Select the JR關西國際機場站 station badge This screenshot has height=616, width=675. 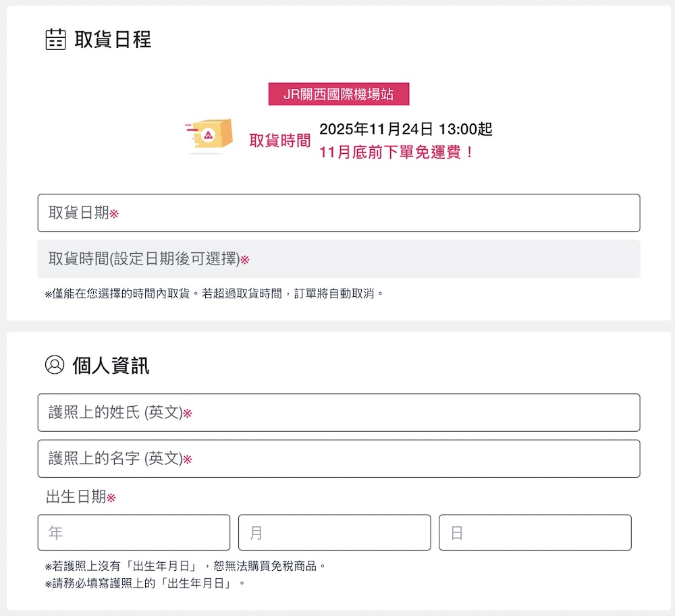coord(337,94)
